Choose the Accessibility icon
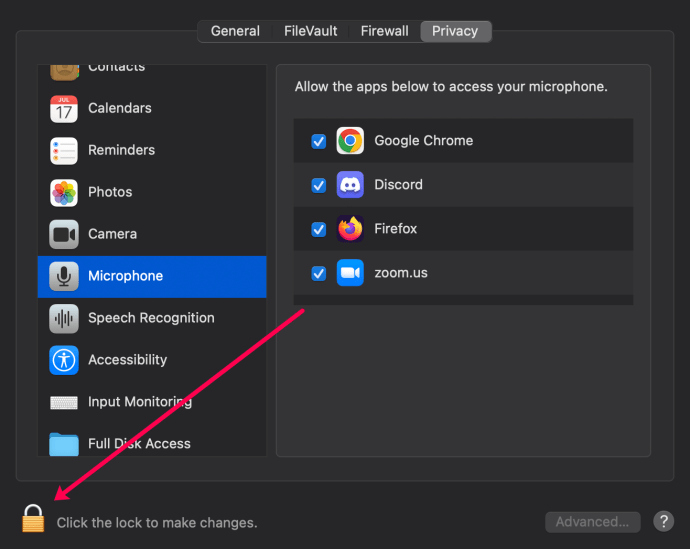This screenshot has height=549, width=690. pyautogui.click(x=64, y=360)
